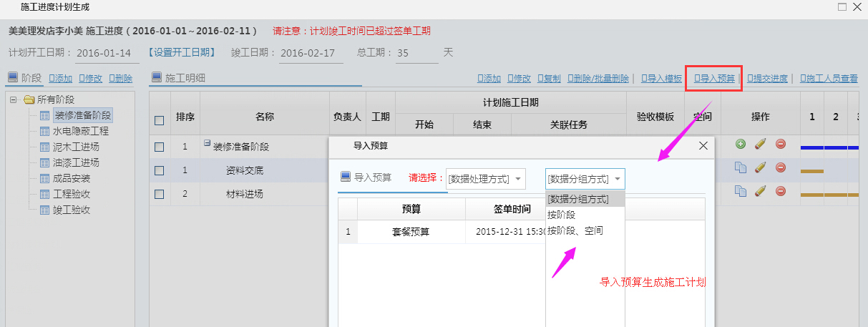Viewport: 868px width, 327px height.
Task: Open the 数据处理方式 dropdown
Action: (486, 179)
